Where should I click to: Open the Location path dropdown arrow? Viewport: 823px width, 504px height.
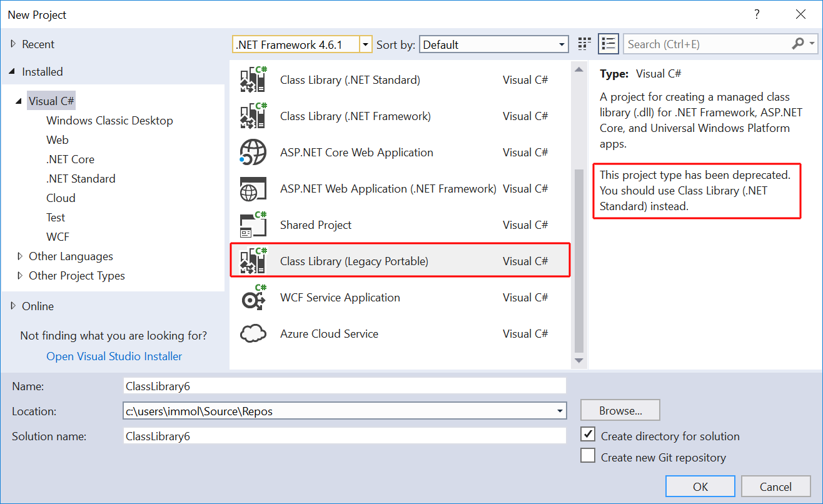(560, 411)
